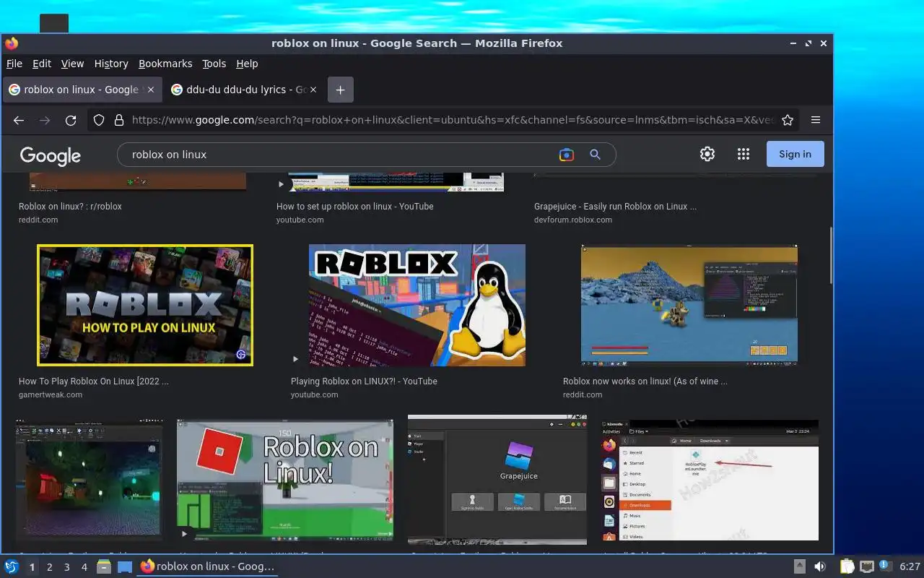Open the Tools menu
The height and width of the screenshot is (578, 924).
click(x=214, y=64)
